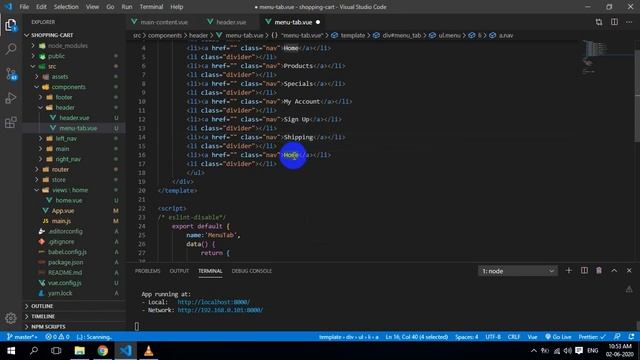Open Windows taskbar search

pyautogui.click(x=34, y=351)
